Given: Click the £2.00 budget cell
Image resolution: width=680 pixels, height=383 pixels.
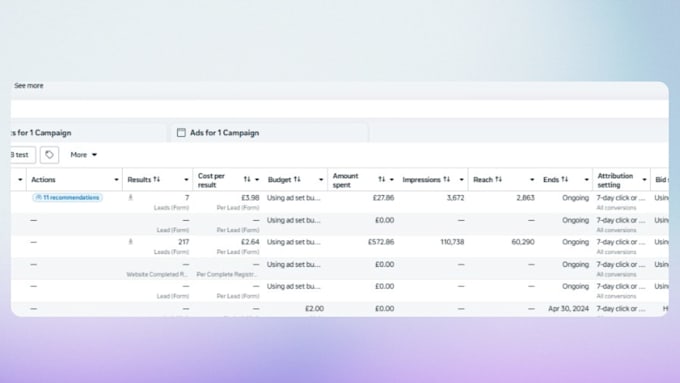Looking at the screenshot, I should tap(314, 309).
